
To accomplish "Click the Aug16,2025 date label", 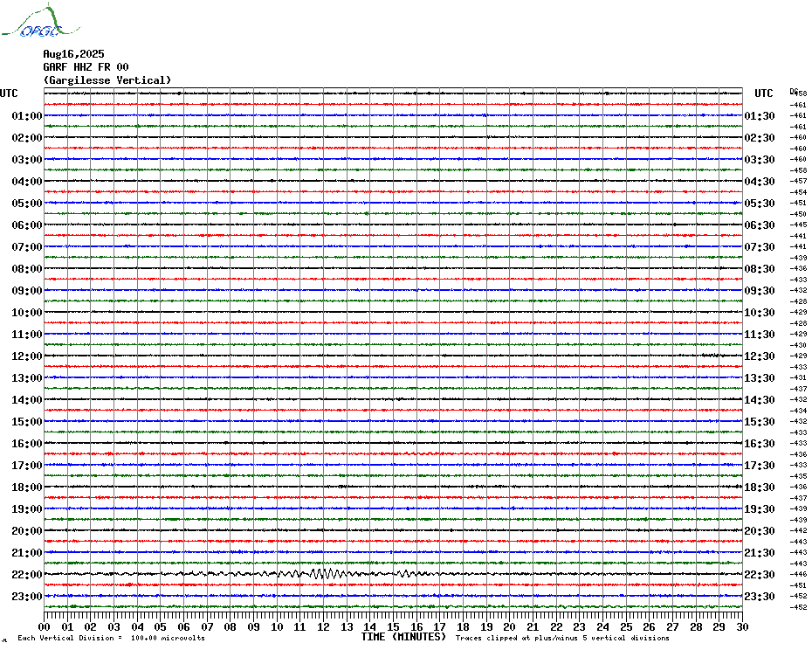I will [x=73, y=54].
